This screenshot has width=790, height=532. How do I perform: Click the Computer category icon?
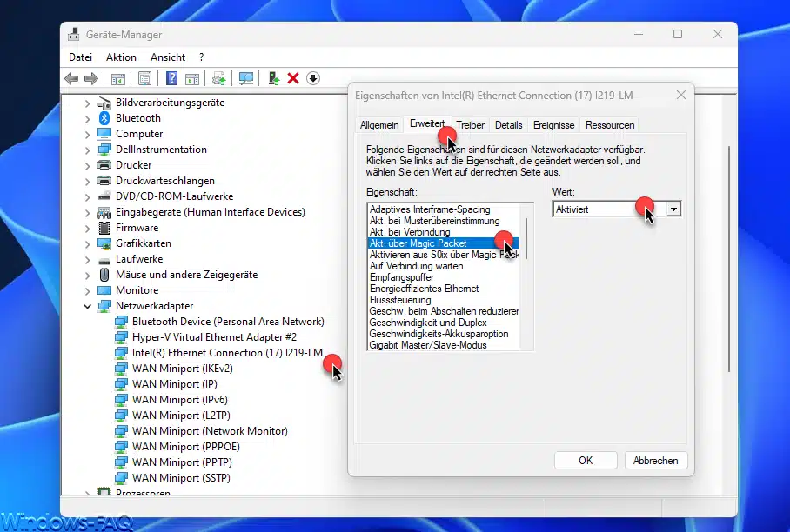point(104,134)
